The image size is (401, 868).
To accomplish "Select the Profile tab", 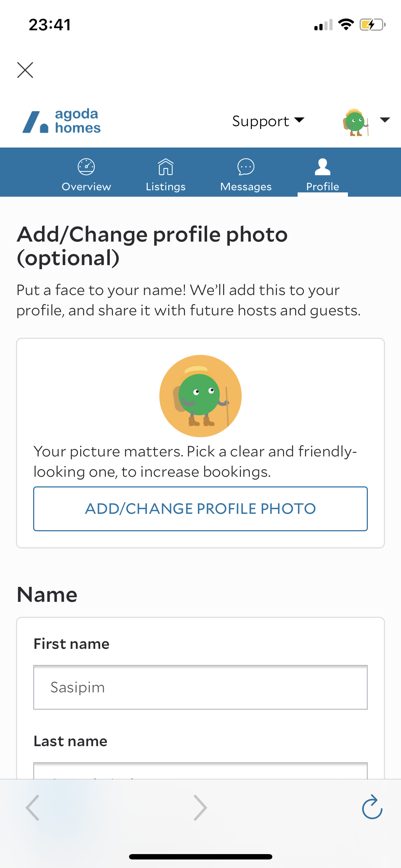I will 323,175.
